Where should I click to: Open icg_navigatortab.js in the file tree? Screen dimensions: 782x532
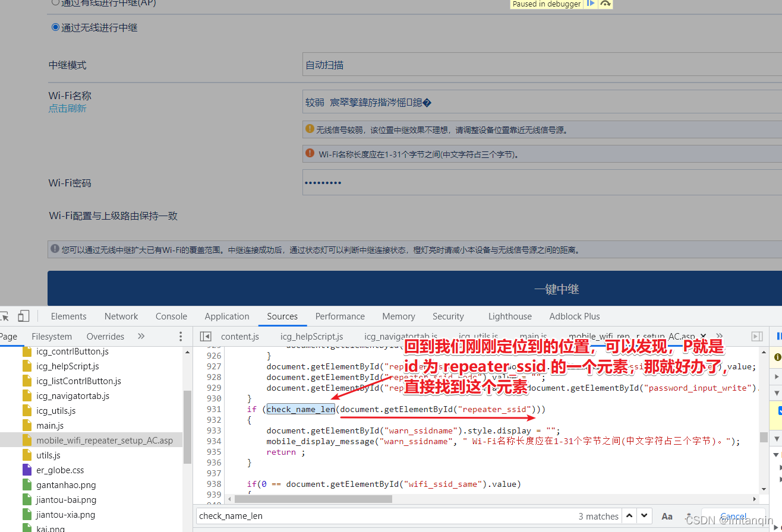[x=72, y=396]
